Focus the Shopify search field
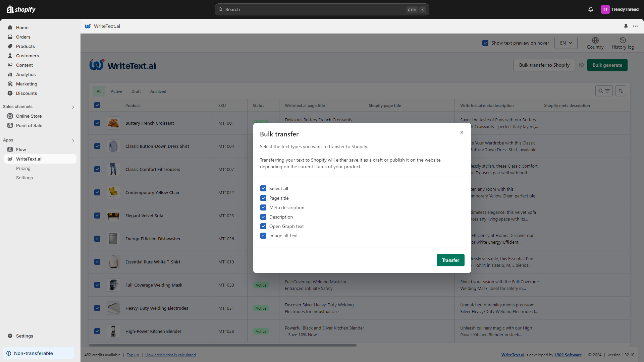Viewport: 644px width, 362px height. [322, 9]
